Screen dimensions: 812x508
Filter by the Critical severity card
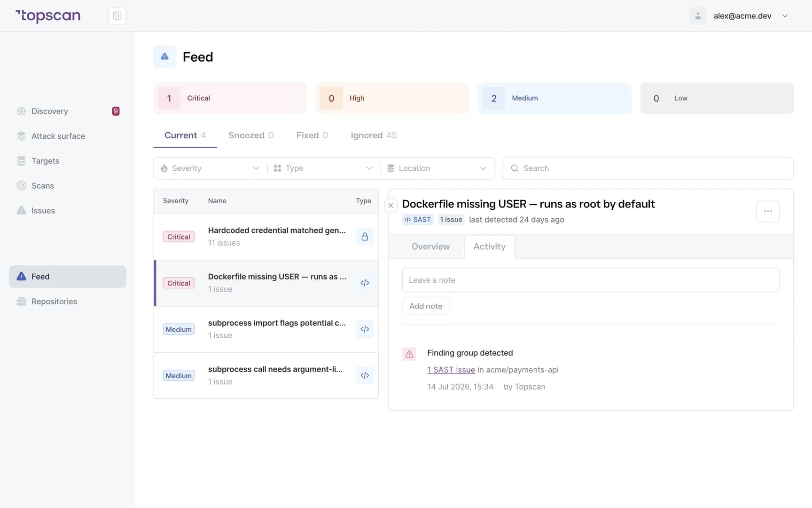click(230, 98)
